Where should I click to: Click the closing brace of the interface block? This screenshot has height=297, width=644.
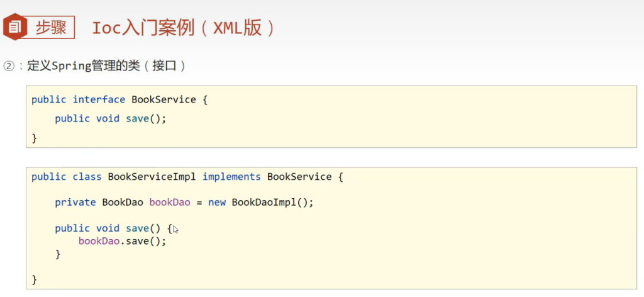(35, 137)
